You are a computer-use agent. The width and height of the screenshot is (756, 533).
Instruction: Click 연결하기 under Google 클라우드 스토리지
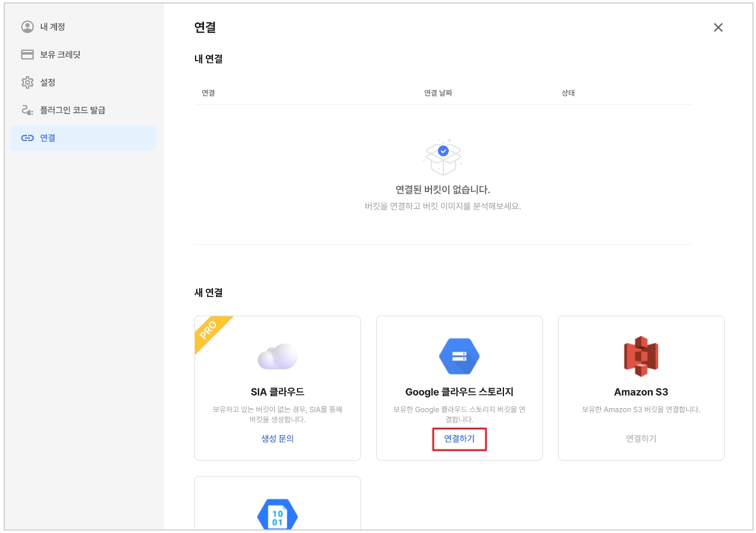pyautogui.click(x=459, y=439)
